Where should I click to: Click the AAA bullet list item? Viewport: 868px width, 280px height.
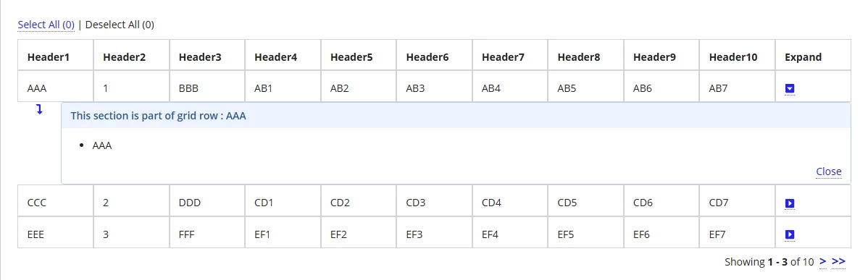tap(102, 146)
